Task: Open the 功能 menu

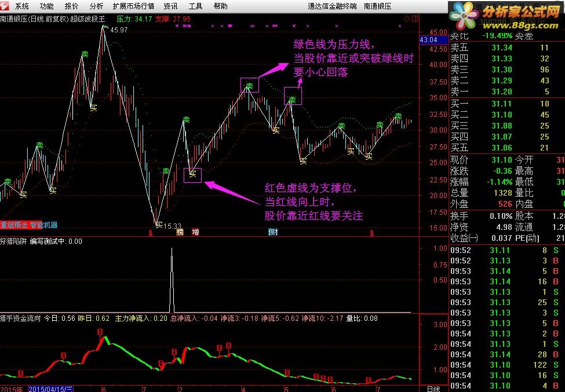Action: coord(46,6)
